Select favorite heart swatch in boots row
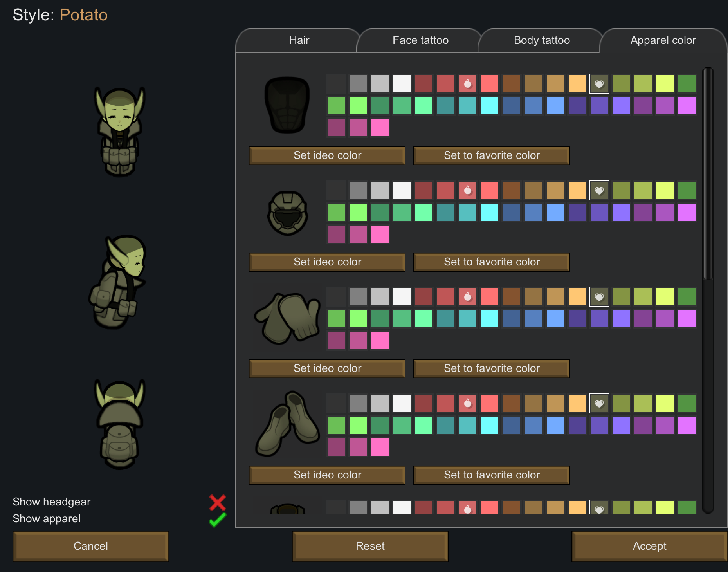Viewport: 728px width, 572px height. [599, 403]
